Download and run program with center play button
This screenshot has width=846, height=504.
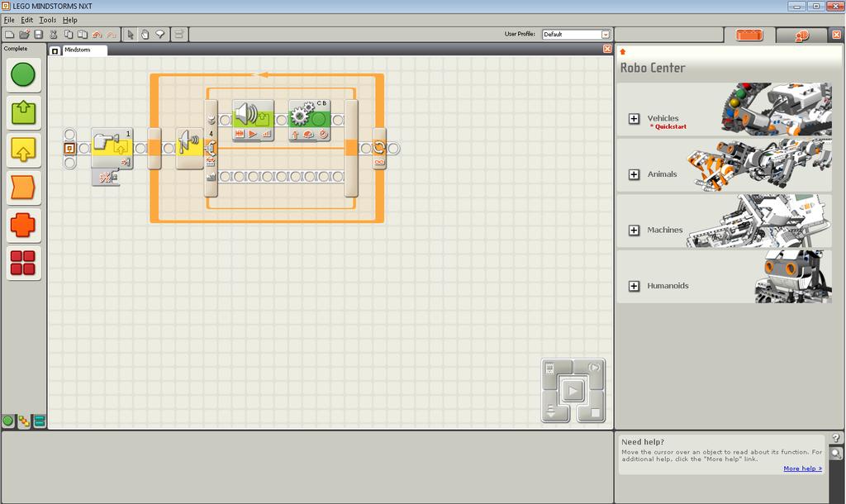(x=573, y=390)
